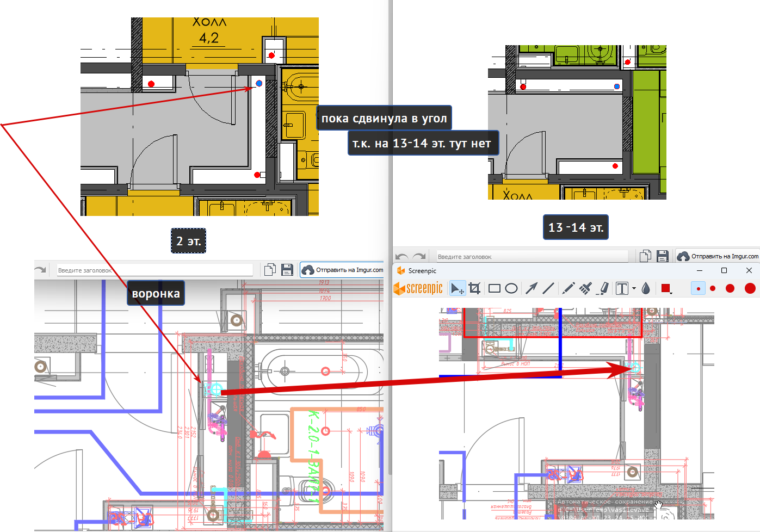Image resolution: width=760 pixels, height=532 pixels.
Task: Maximize the Screenpic window
Action: coord(724,270)
